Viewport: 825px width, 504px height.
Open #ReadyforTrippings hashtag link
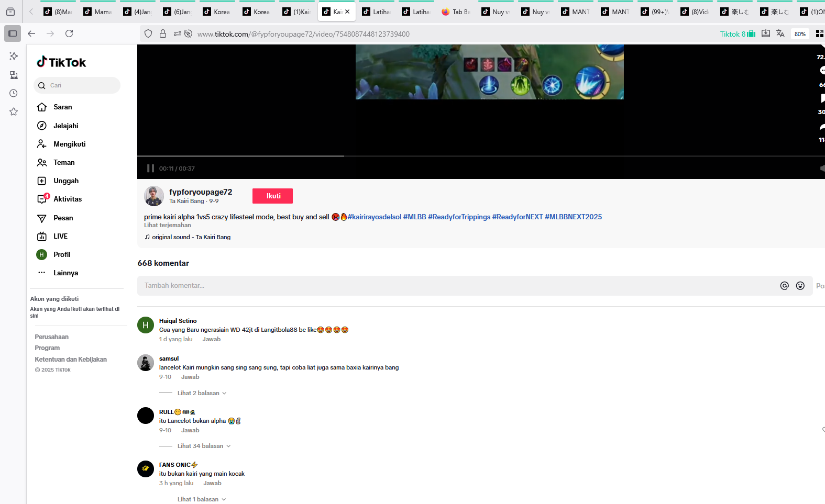(459, 217)
